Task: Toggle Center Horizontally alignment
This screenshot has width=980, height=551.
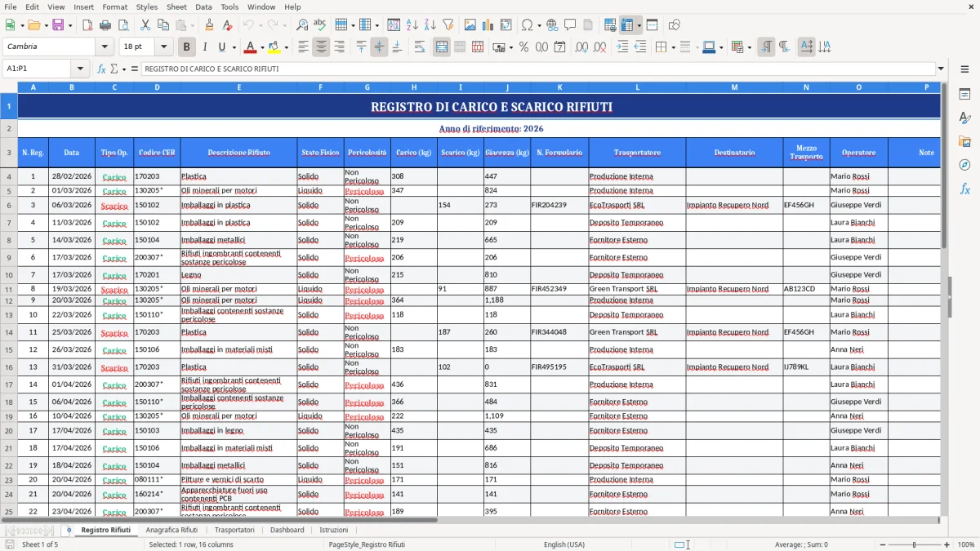Action: tap(321, 47)
